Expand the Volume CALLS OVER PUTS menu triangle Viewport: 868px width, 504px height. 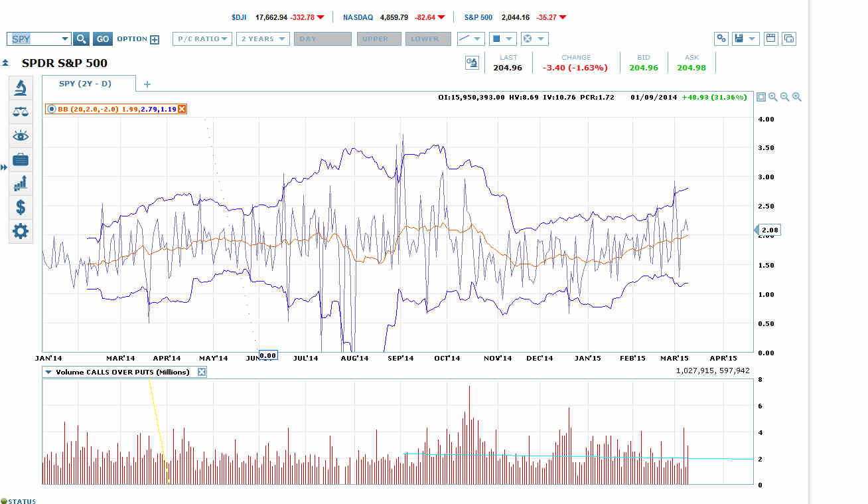(48, 373)
